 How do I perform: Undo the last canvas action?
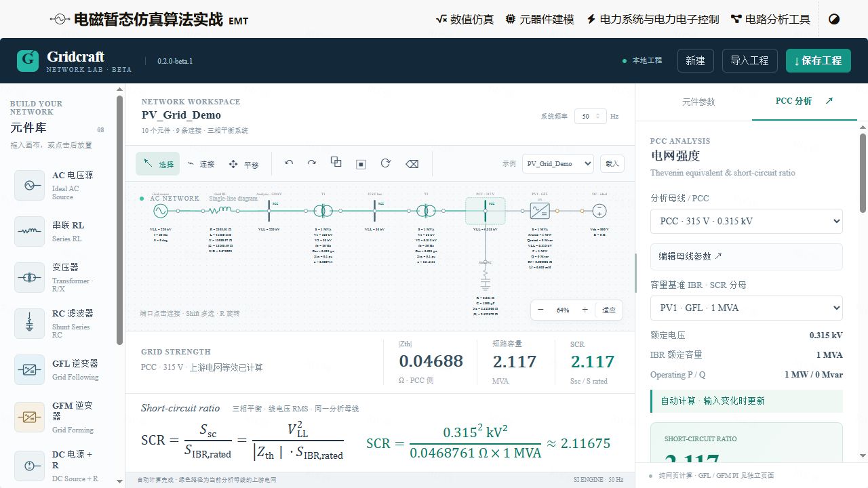(x=289, y=163)
